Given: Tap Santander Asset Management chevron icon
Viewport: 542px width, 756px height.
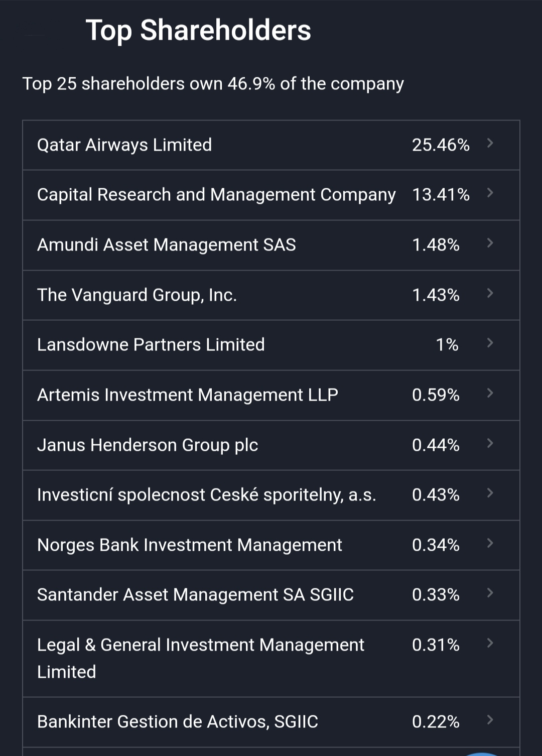Looking at the screenshot, I should point(490,593).
